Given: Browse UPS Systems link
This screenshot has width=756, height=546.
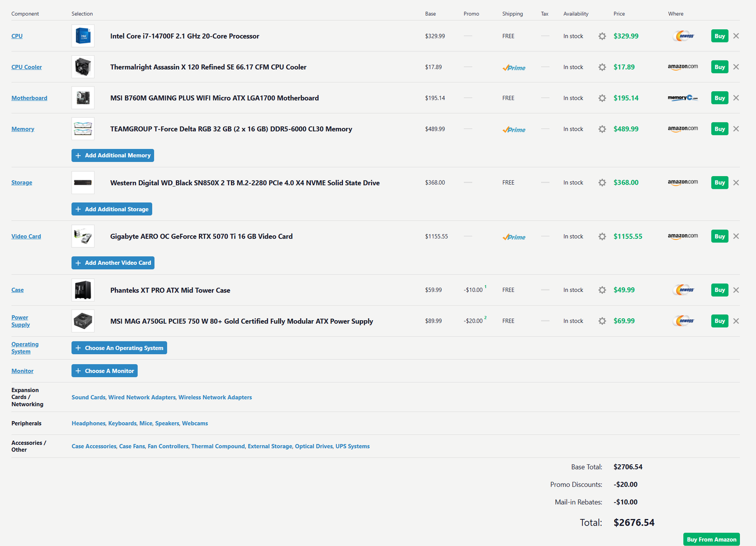Looking at the screenshot, I should coord(352,446).
